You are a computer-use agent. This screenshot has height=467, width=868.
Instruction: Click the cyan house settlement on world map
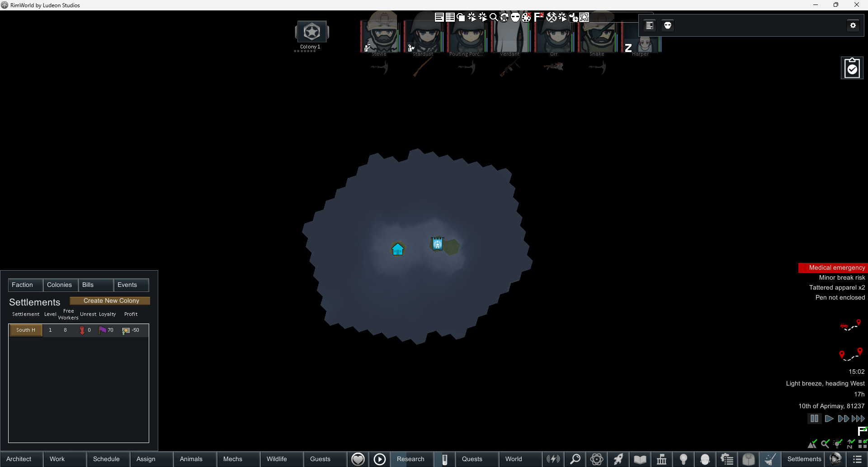398,249
